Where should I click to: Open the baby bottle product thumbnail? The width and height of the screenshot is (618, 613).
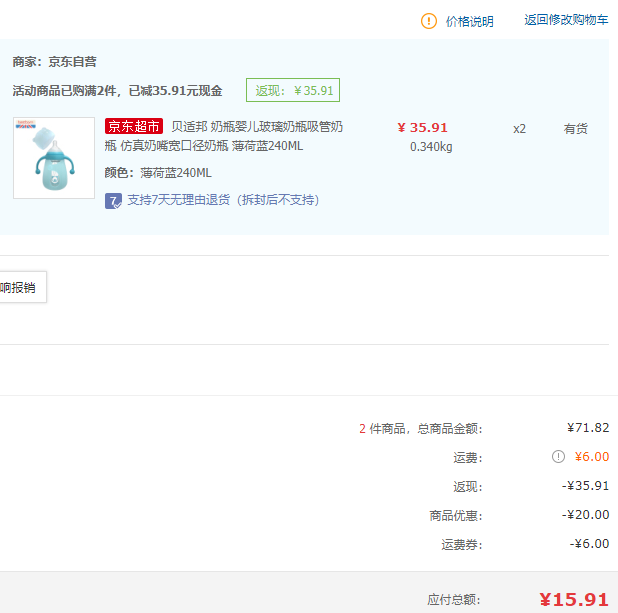pos(54,158)
